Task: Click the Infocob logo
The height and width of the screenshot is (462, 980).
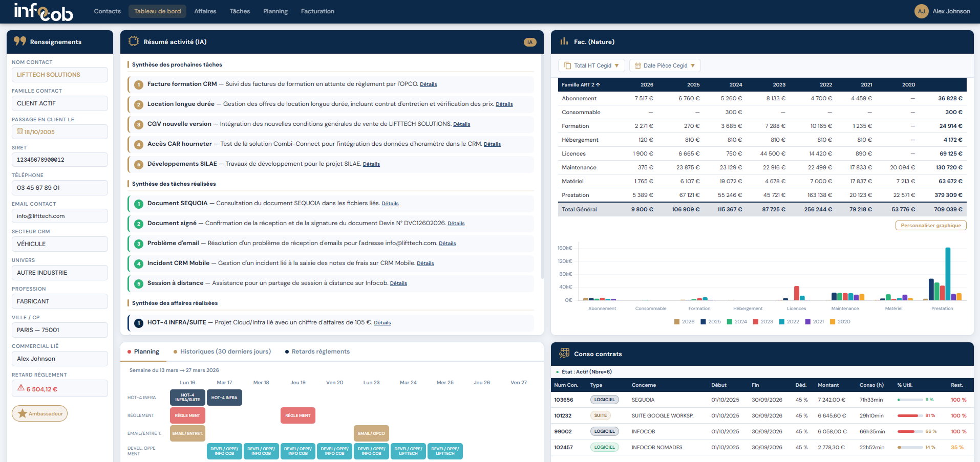Action: [44, 12]
